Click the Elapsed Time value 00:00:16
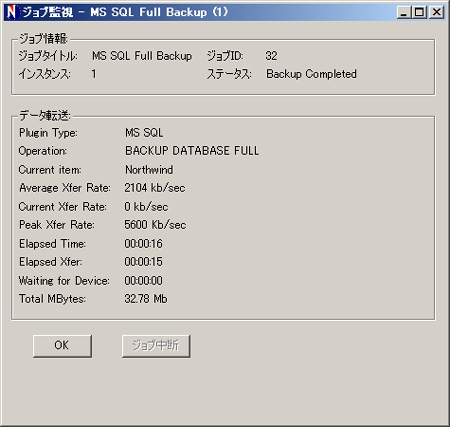This screenshot has width=450, height=427. (143, 244)
